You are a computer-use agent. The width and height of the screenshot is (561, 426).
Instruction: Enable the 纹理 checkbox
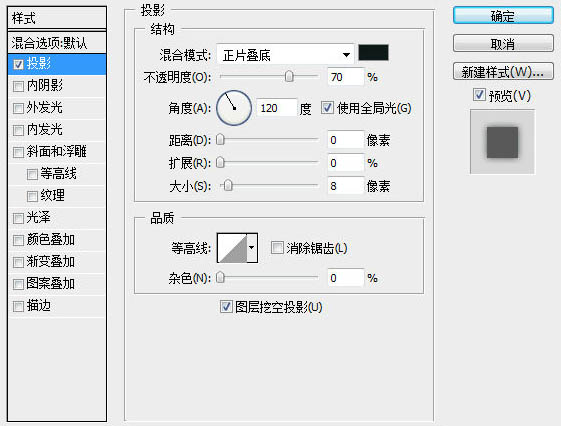point(32,196)
